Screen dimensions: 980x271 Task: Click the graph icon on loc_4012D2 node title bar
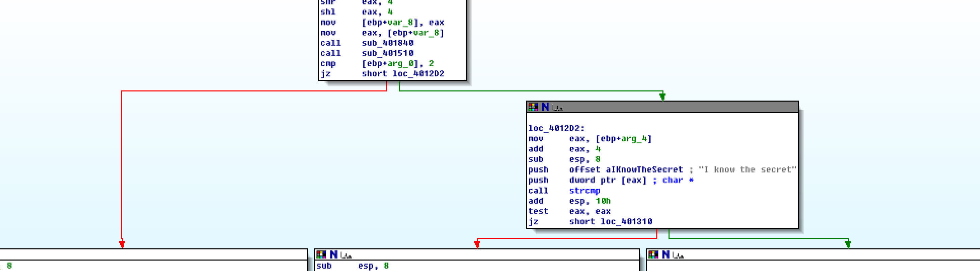[x=557, y=108]
